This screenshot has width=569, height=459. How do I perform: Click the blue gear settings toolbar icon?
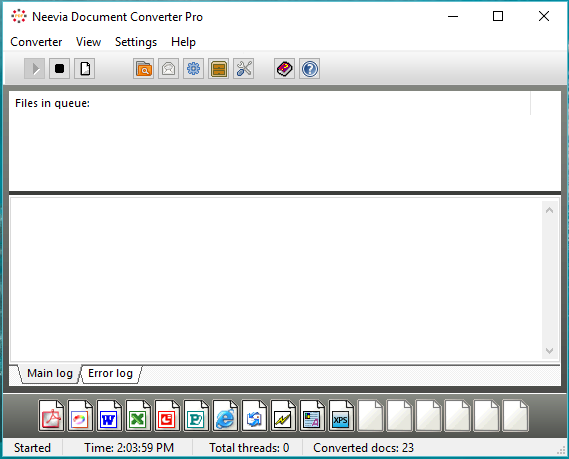[x=193, y=69]
